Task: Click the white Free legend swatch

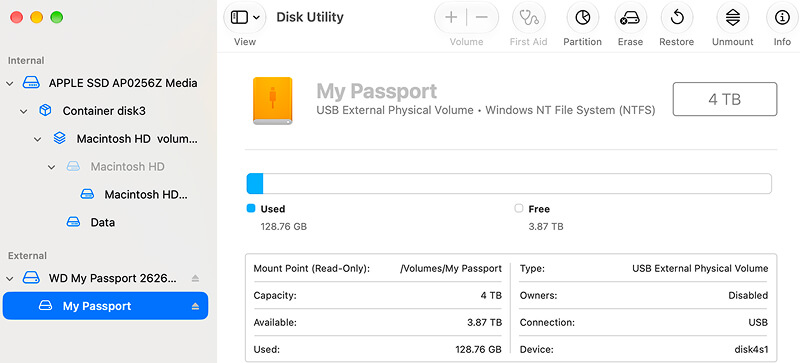Action: point(519,208)
